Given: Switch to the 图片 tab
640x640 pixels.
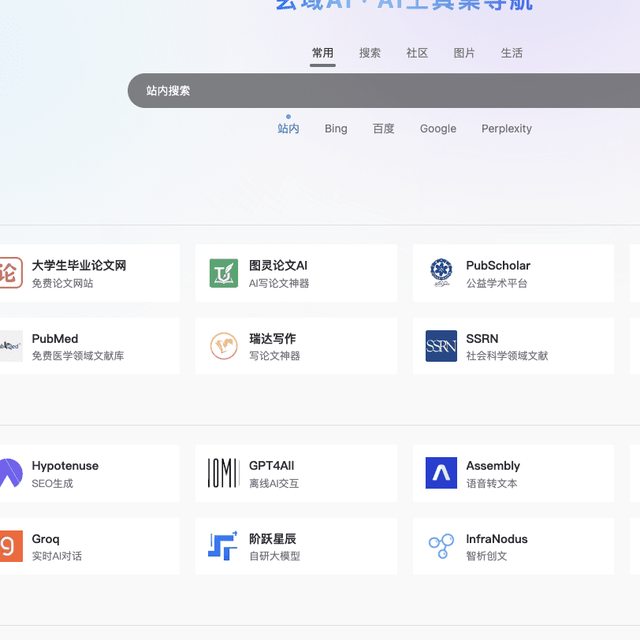Looking at the screenshot, I should pyautogui.click(x=464, y=53).
